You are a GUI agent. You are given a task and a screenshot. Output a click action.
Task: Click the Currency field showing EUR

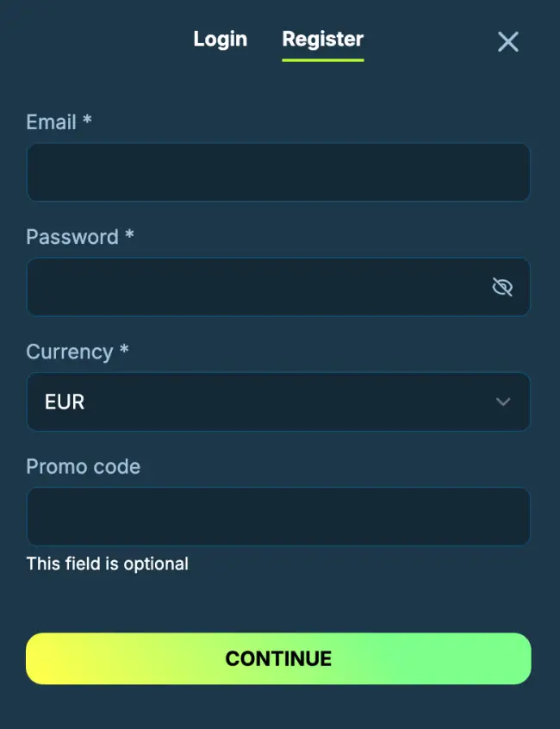coord(278,402)
